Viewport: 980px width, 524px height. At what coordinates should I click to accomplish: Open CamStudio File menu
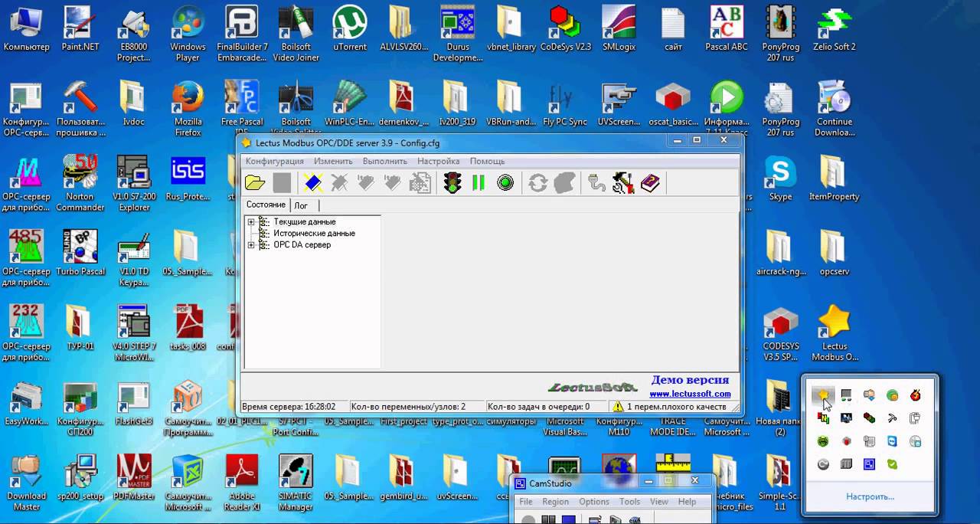pyautogui.click(x=526, y=502)
